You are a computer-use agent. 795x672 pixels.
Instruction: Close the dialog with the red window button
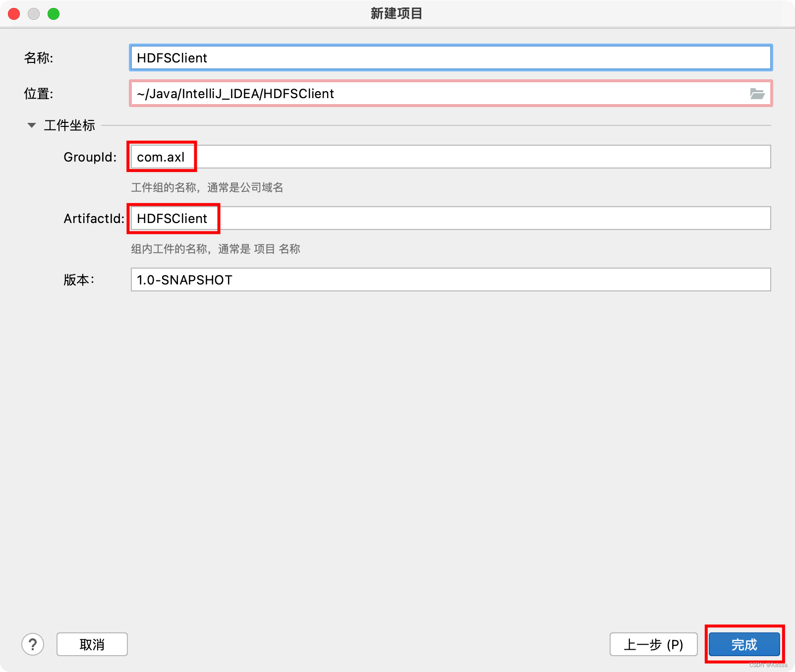14,14
